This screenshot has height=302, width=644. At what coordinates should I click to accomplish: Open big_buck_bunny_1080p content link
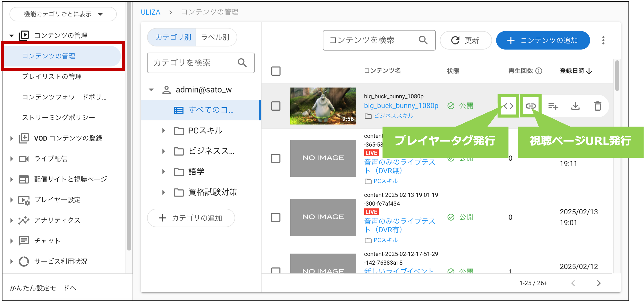(x=401, y=106)
